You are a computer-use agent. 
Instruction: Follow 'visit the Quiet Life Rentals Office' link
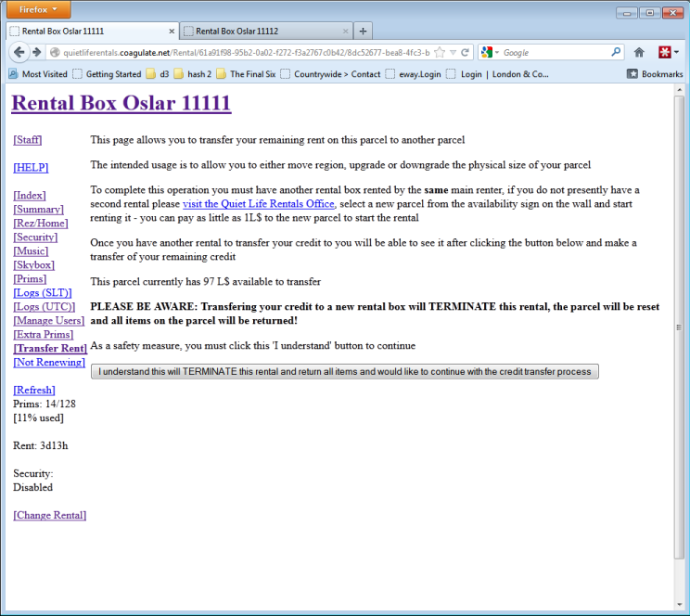258,204
